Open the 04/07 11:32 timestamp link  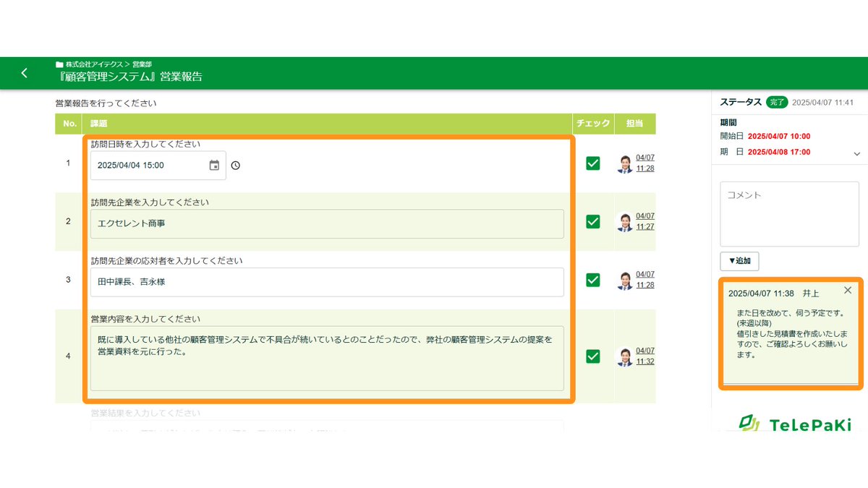tap(645, 356)
